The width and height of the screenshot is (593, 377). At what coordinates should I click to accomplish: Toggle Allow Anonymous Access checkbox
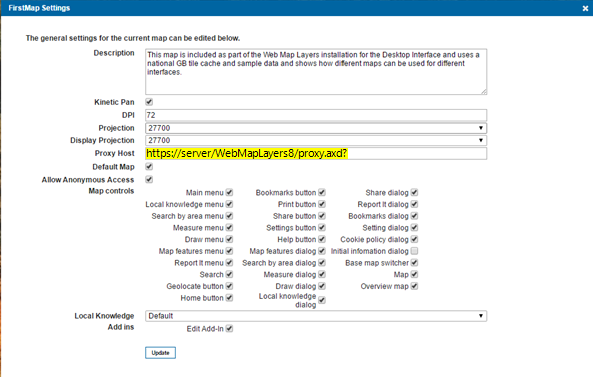[149, 179]
